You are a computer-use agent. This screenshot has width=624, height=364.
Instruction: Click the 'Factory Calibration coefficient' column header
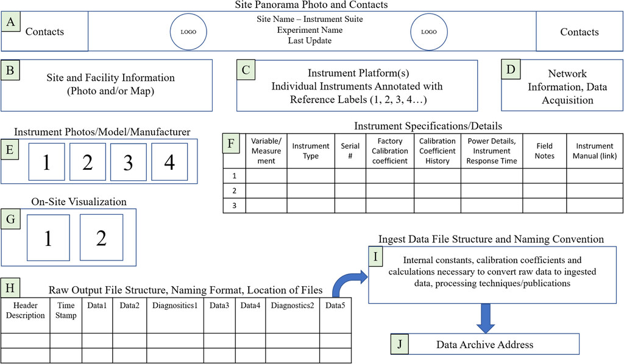[x=390, y=151]
